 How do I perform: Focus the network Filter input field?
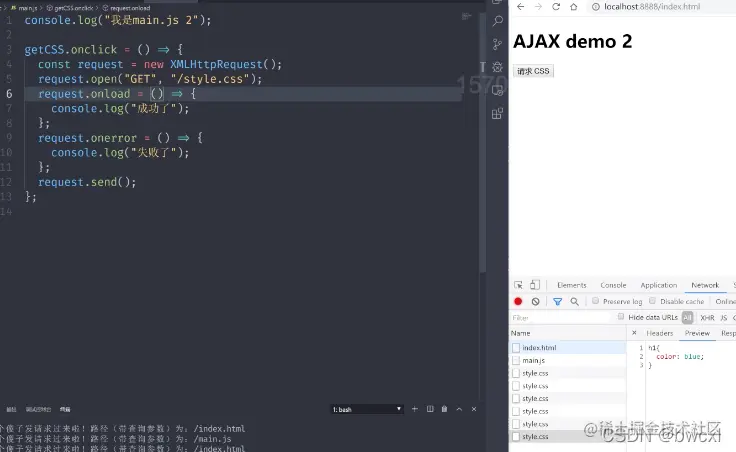click(561, 318)
